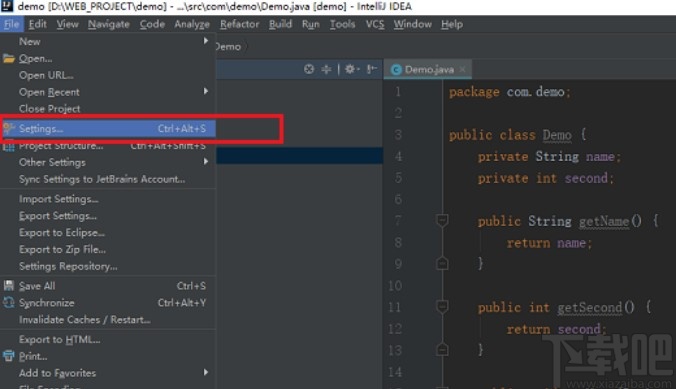676x389 pixels.
Task: Click the Scroll from Source target icon
Action: point(309,69)
